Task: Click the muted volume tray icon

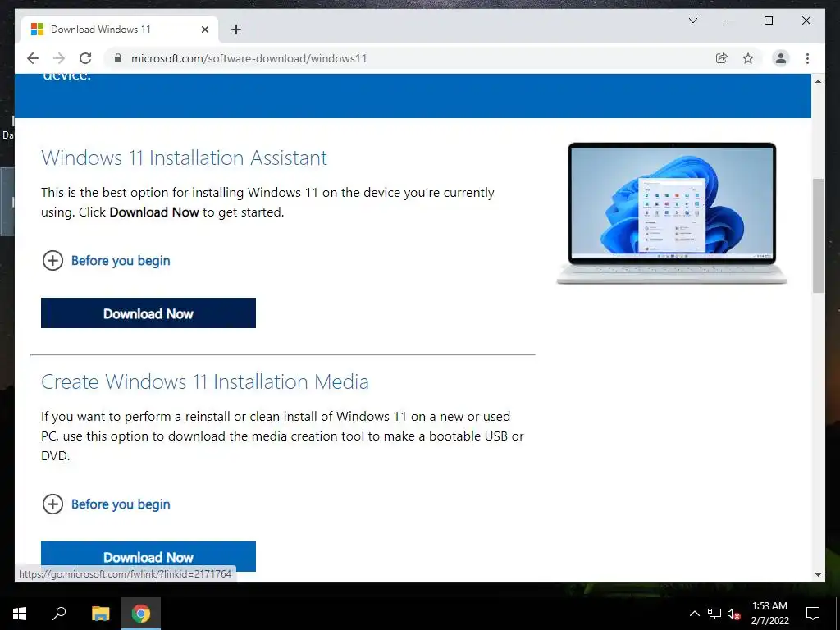Action: 733,614
